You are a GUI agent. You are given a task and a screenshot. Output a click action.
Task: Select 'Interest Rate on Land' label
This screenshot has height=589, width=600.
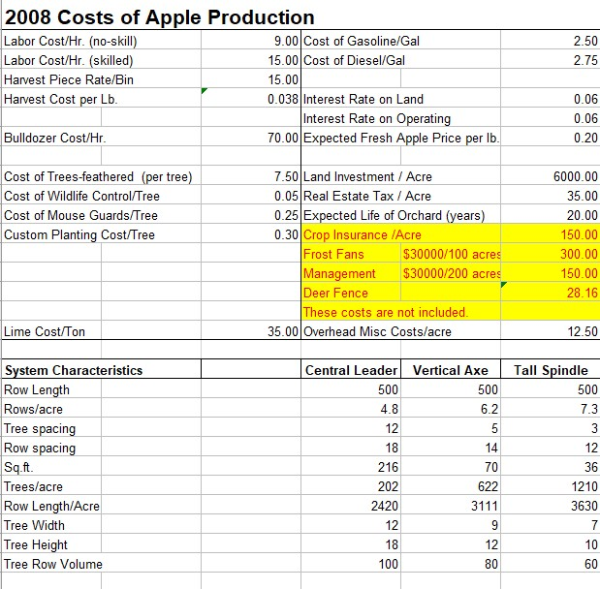click(x=363, y=99)
